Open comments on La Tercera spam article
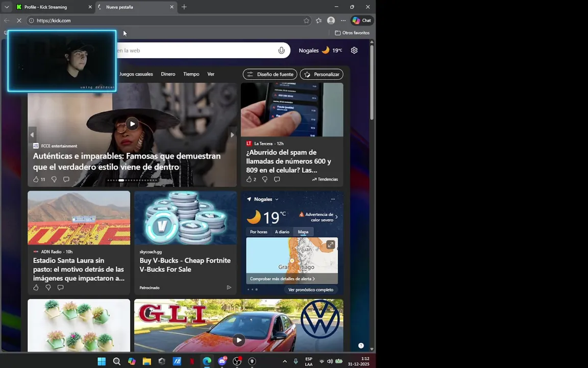Screen dimensions: 588x368 [277, 179]
